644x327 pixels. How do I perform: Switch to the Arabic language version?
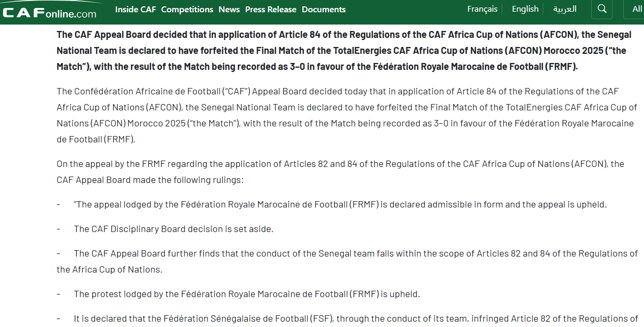coord(565,9)
